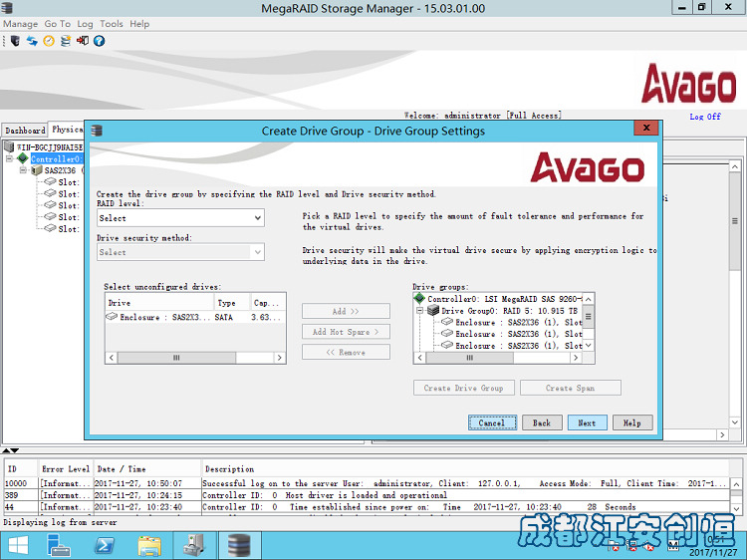Click the unconfigured drives list's left scroll arrow
747x560 pixels.
coord(112,358)
